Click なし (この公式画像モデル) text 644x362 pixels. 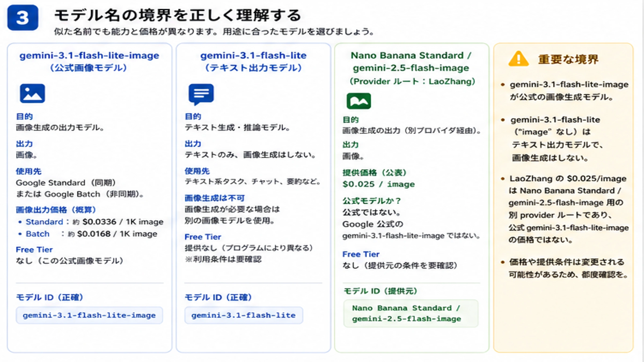[x=69, y=261]
